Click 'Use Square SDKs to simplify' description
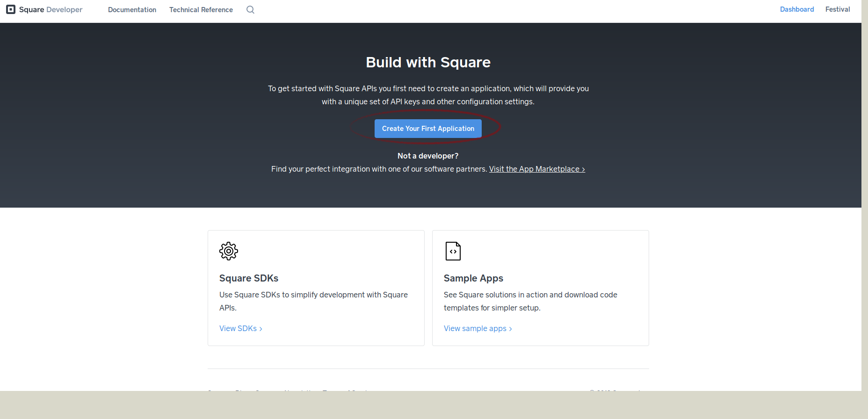Image resolution: width=868 pixels, height=419 pixels. tap(313, 301)
